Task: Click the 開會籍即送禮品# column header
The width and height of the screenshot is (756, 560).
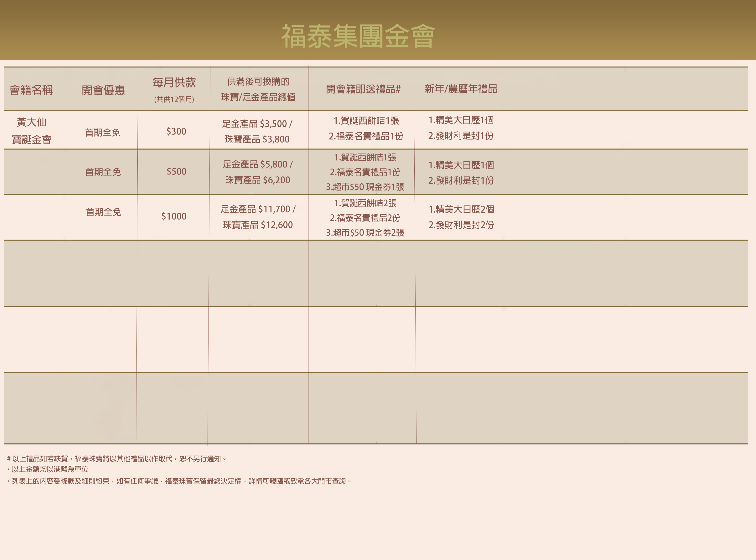Action: pos(363,89)
